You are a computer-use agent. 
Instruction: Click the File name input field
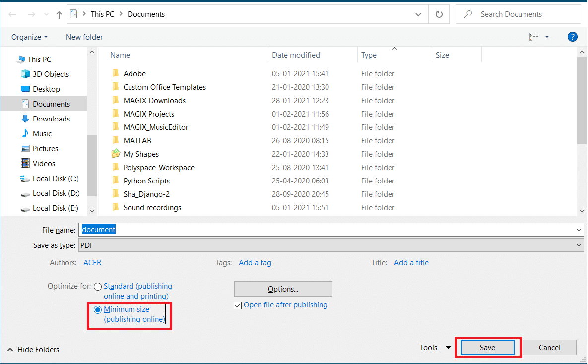[331, 230]
